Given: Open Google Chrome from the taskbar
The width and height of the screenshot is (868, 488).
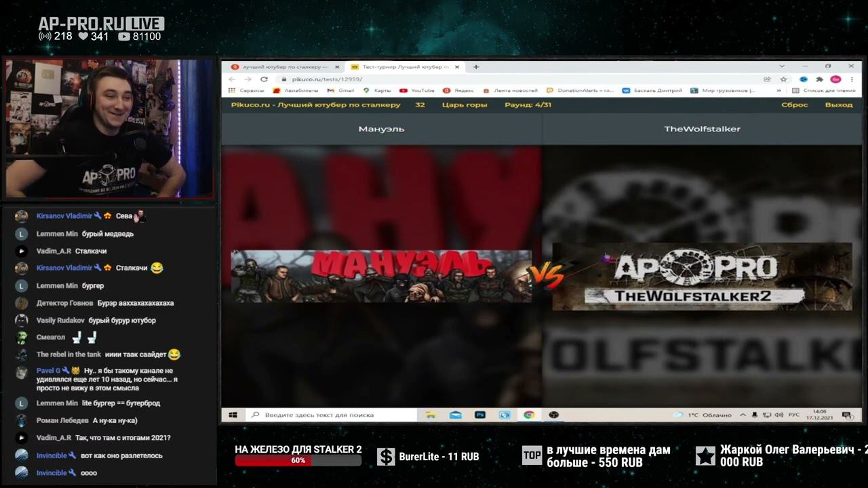Looking at the screenshot, I should [x=529, y=415].
